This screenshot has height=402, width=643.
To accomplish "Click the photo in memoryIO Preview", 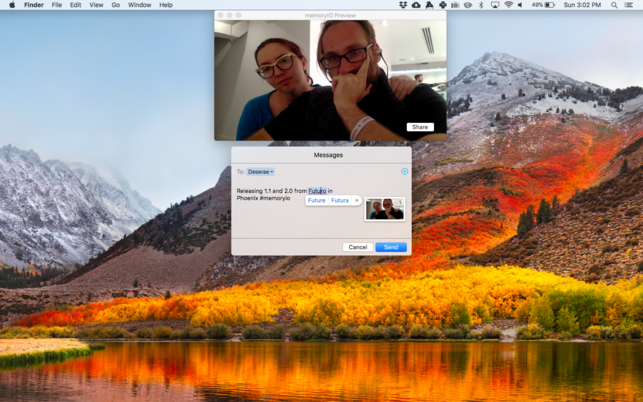I will pyautogui.click(x=330, y=80).
